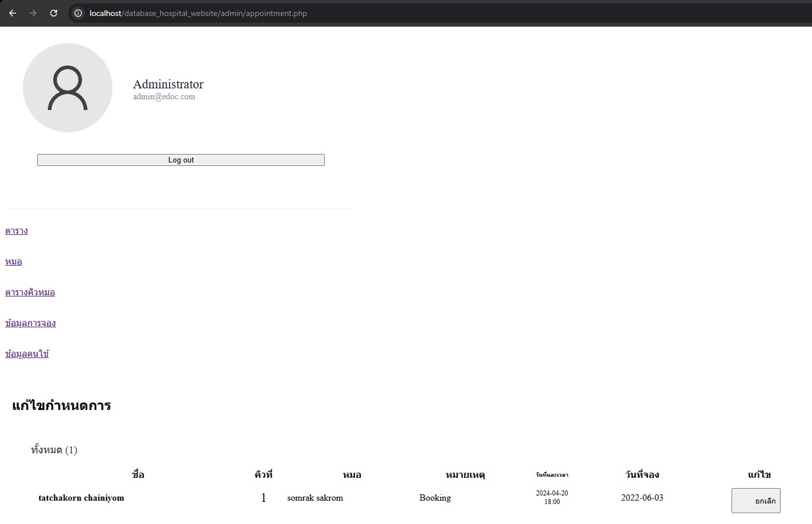The width and height of the screenshot is (812, 524).
Task: Click the 2024-04-20 18:00 date cell
Action: tap(552, 497)
